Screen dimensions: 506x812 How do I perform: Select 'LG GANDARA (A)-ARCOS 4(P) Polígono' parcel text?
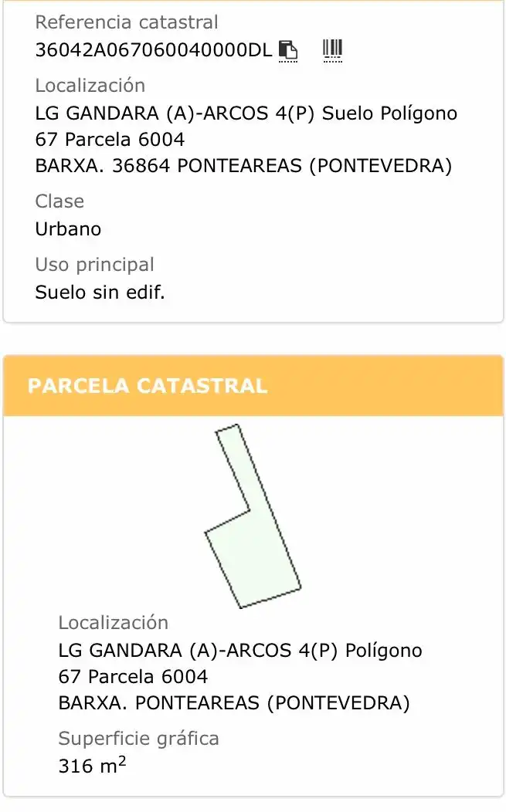[240, 651]
